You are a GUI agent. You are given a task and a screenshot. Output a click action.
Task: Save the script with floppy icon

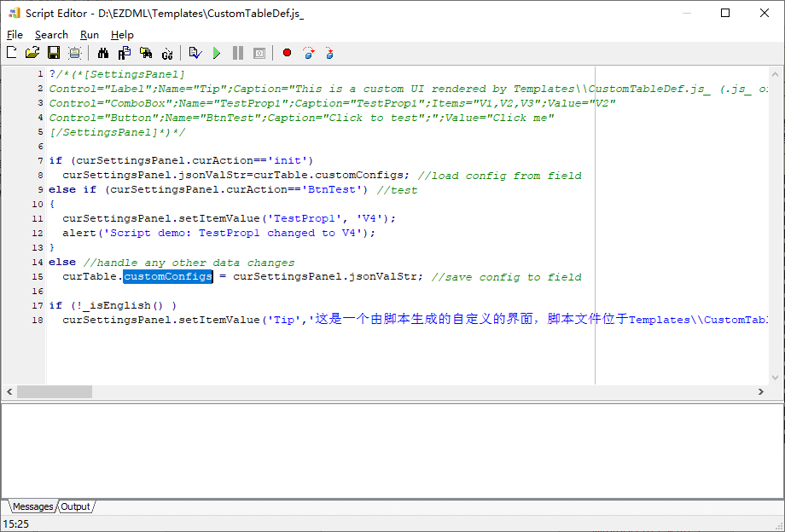pyautogui.click(x=54, y=53)
